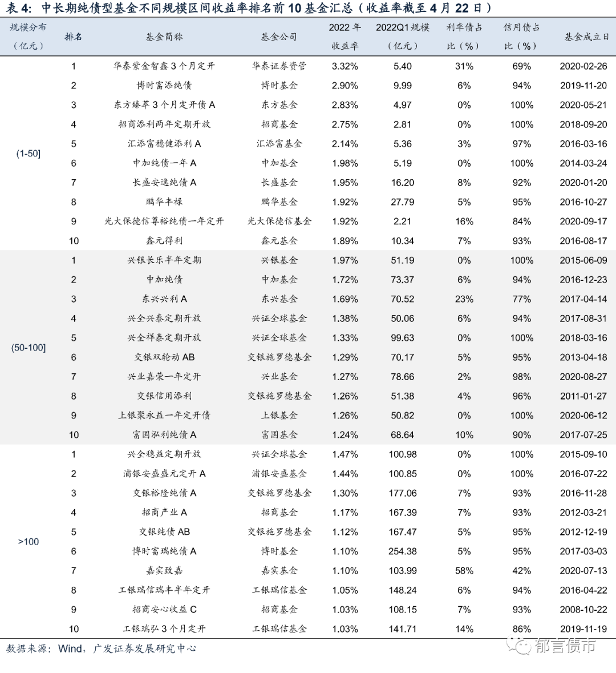This screenshot has height=673, width=616.
Task: Click the return value '1.97%'
Action: (x=345, y=260)
